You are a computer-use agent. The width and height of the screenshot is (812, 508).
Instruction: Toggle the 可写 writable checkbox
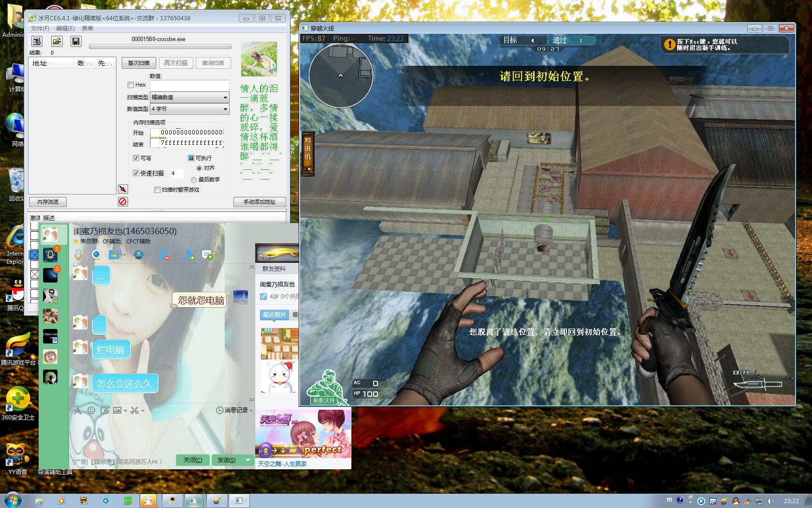136,158
